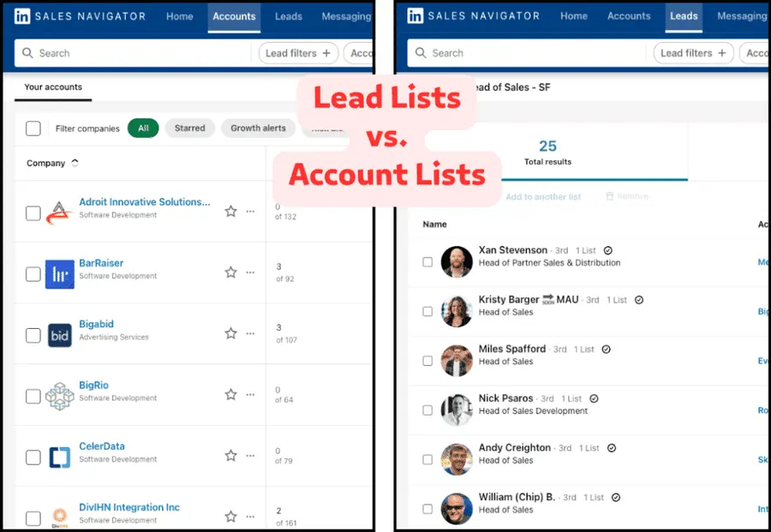Open the Lead filters dropdown

click(x=297, y=52)
